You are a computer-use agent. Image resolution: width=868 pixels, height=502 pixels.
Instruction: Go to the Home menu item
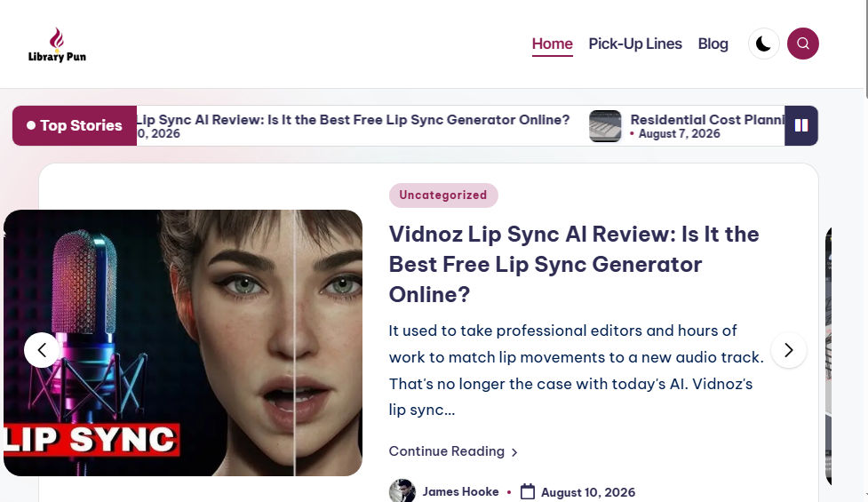552,44
